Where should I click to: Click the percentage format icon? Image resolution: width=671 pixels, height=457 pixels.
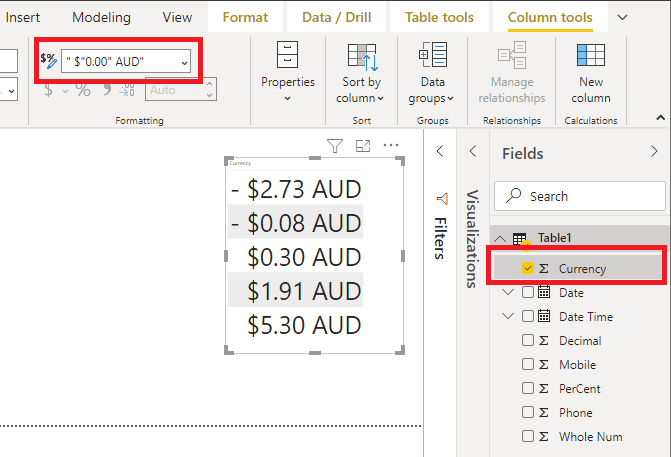tap(83, 90)
